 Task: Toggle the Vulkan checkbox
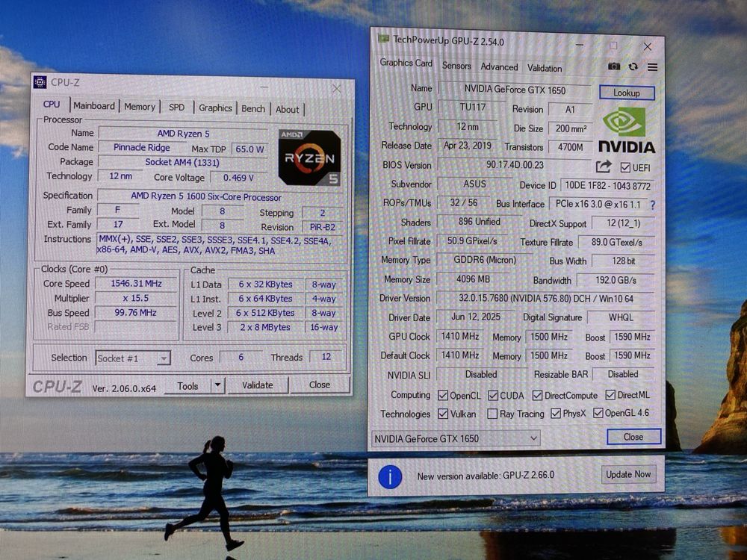coord(443,414)
